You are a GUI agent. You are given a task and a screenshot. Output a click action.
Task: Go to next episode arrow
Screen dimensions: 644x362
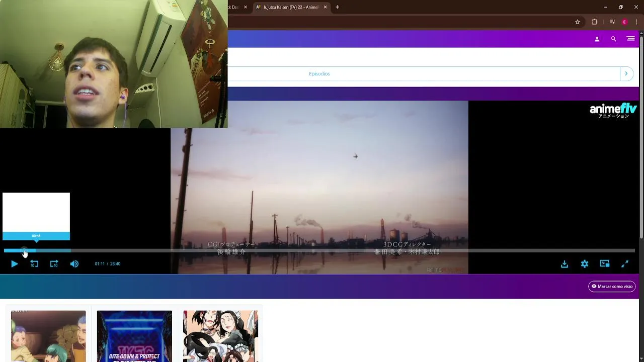pyautogui.click(x=626, y=74)
